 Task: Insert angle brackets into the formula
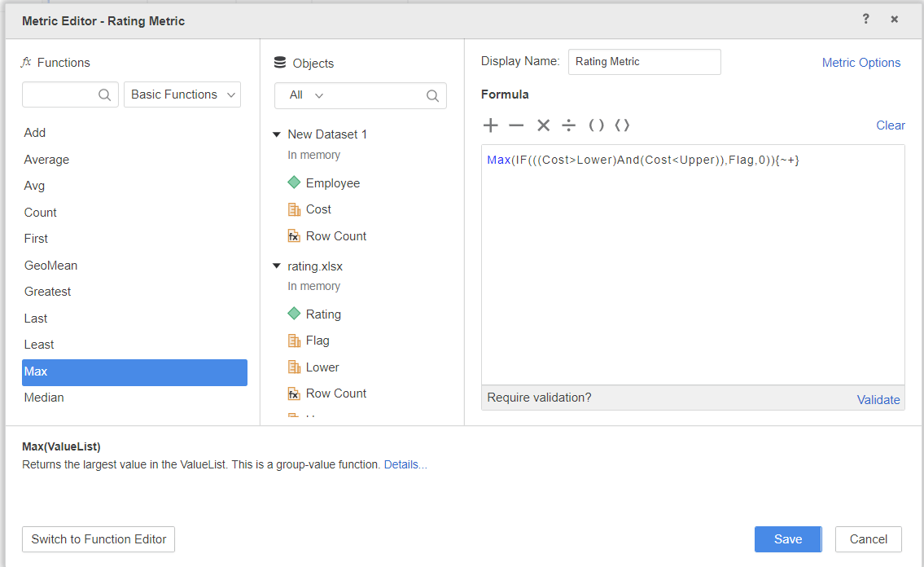(x=622, y=125)
